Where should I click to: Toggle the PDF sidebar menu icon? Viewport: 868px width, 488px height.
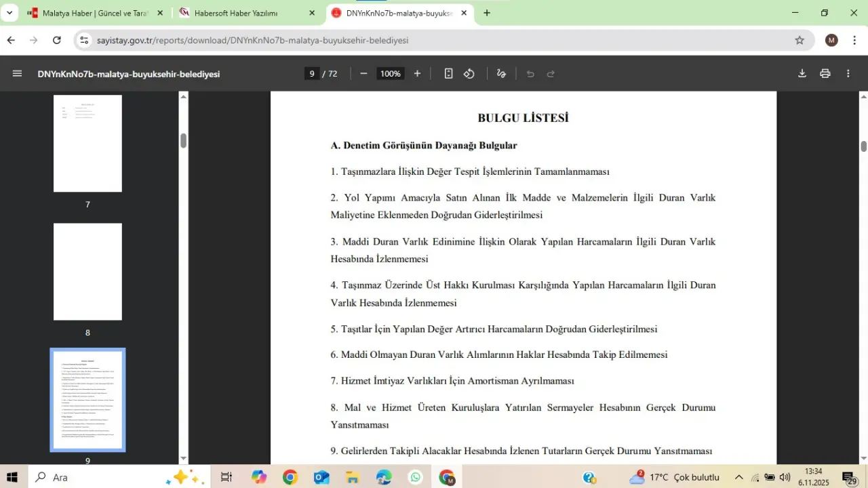(17, 74)
